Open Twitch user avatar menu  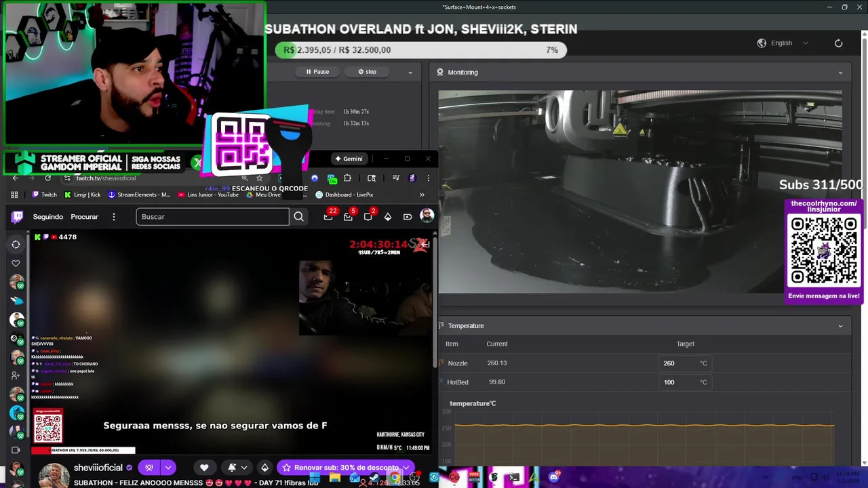(427, 216)
